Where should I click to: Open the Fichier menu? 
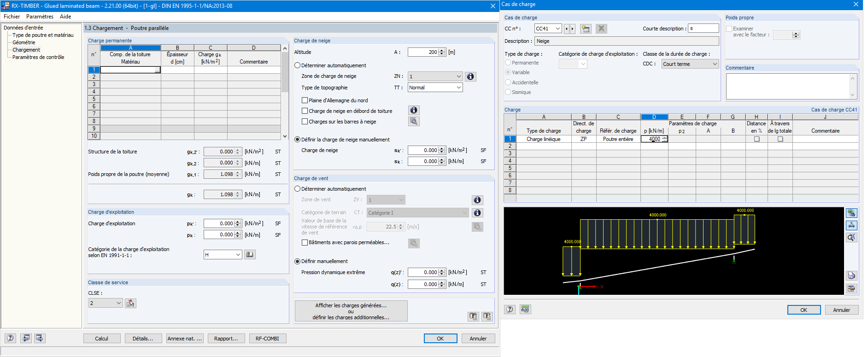click(x=12, y=17)
